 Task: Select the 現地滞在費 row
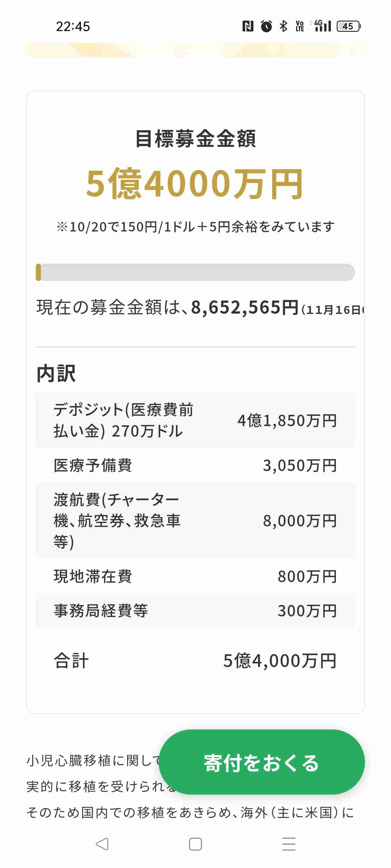195,576
